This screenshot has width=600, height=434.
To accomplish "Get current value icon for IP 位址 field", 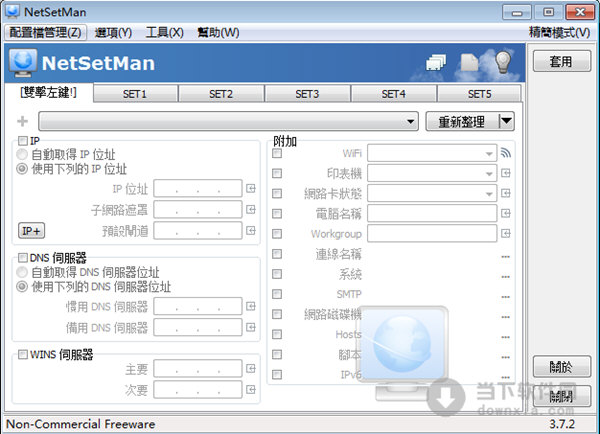I will point(251,188).
